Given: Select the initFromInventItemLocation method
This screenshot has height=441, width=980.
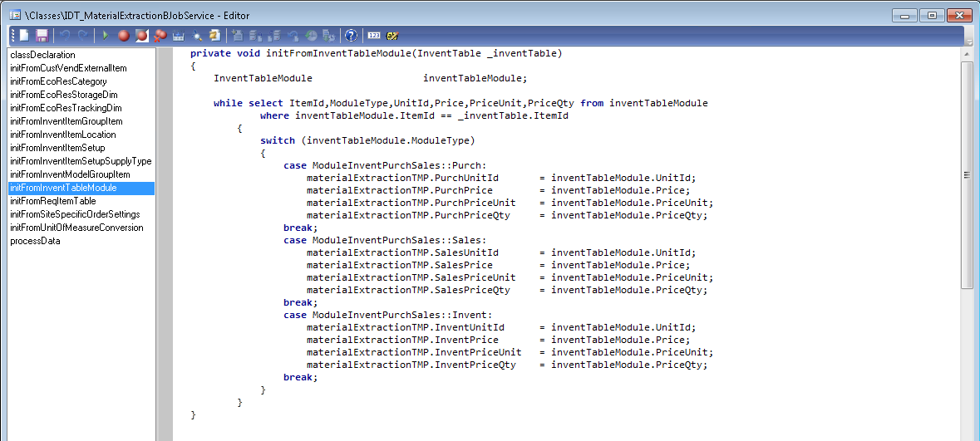Looking at the screenshot, I should (62, 135).
